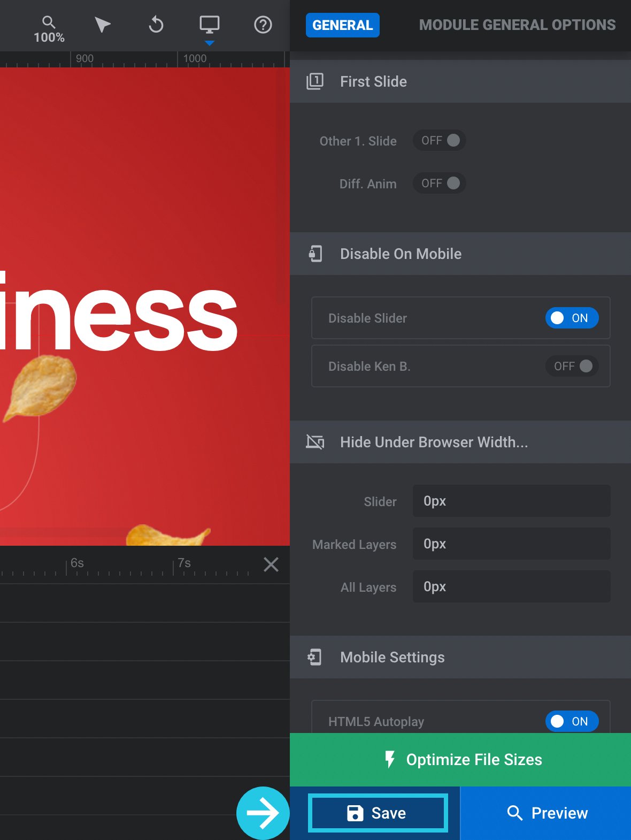Screen dimensions: 631x840
Task: Click the 1000 mark on horizontal ruler
Action: (195, 58)
